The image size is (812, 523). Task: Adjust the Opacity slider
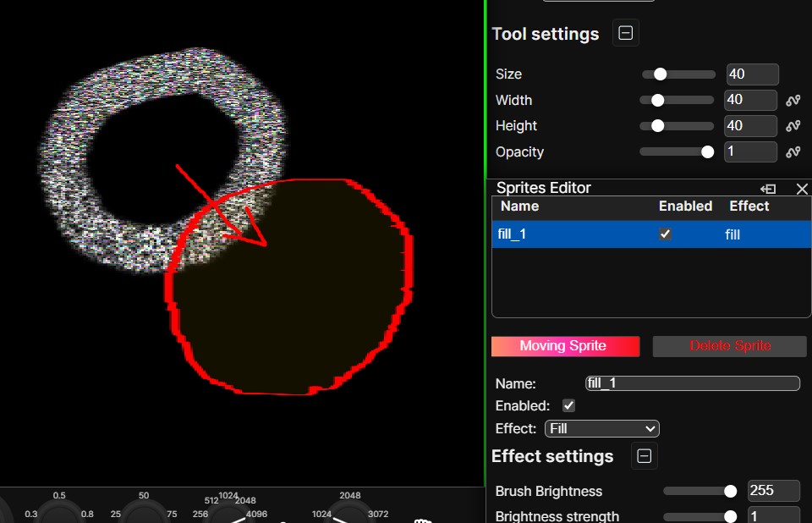(x=677, y=151)
